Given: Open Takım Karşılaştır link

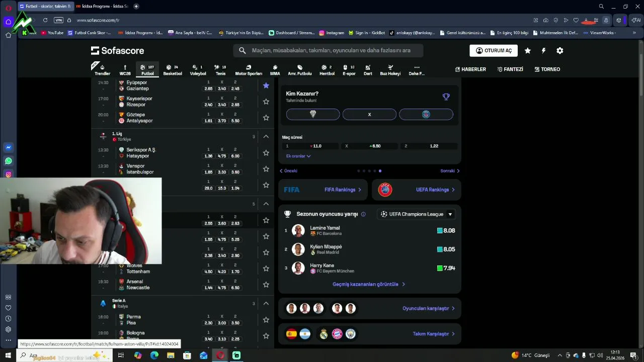Looking at the screenshot, I should coord(433,334).
